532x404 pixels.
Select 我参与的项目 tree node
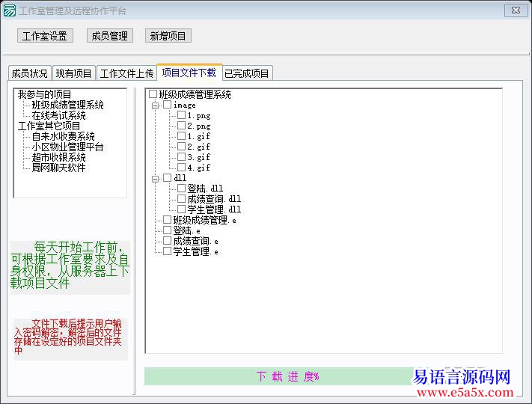point(44,94)
